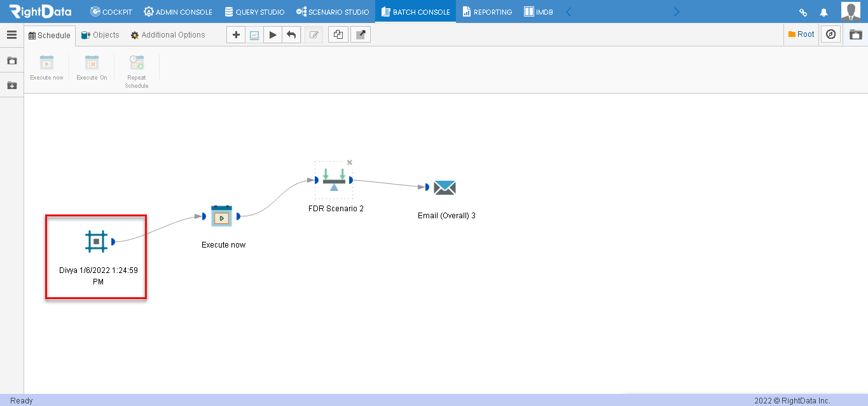Select the Email (Overall) 3 node
This screenshot has height=406, width=868.
click(x=444, y=187)
